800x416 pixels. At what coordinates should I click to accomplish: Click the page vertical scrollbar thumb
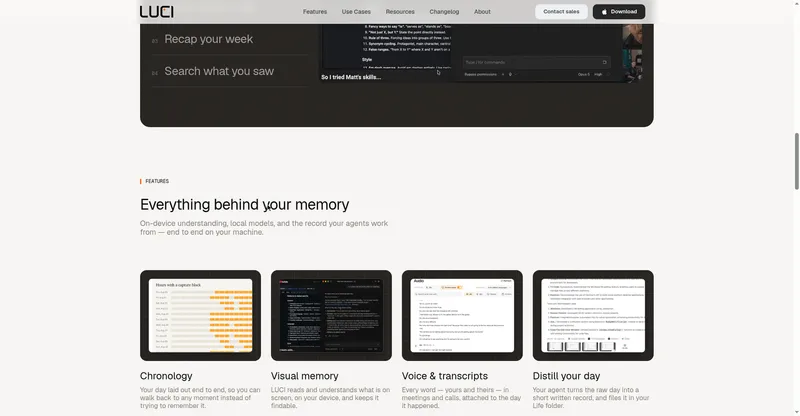[x=796, y=161]
